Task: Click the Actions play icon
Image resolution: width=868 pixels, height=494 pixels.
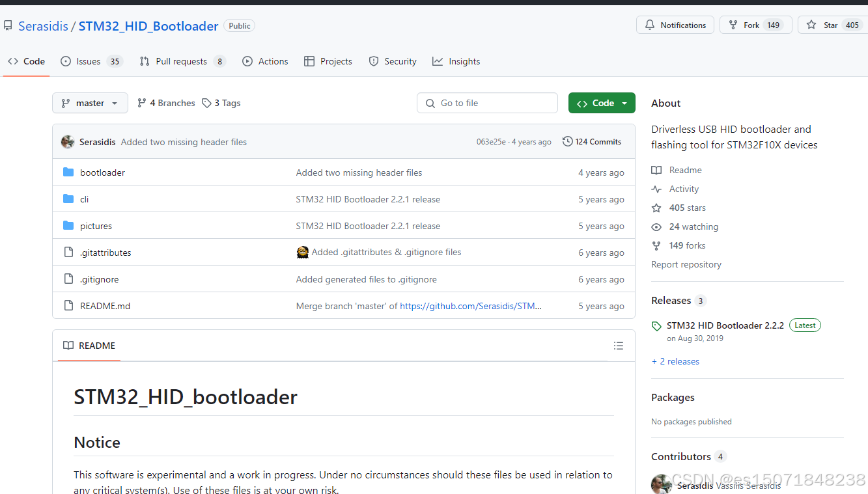Action: (247, 61)
